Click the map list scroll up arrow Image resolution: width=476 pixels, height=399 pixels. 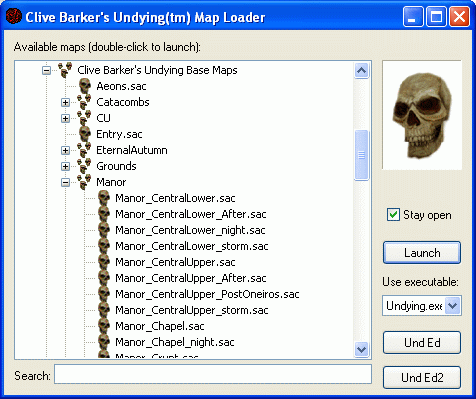(x=362, y=71)
